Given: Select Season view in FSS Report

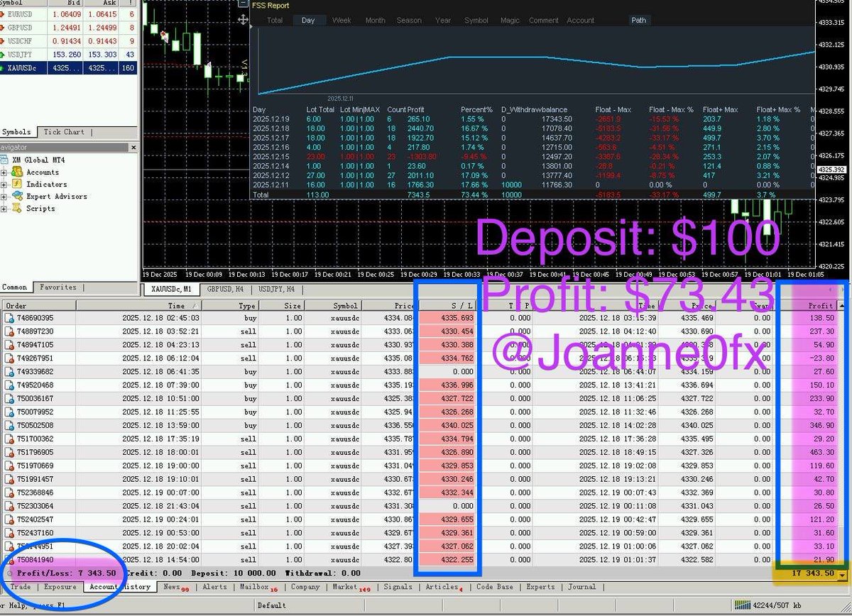Looking at the screenshot, I should 409,21.
